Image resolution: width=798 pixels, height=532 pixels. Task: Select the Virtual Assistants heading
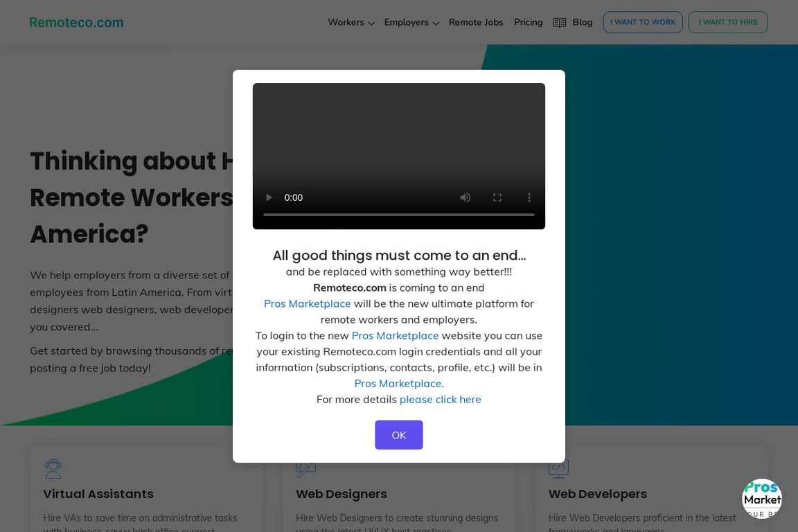pos(98,494)
